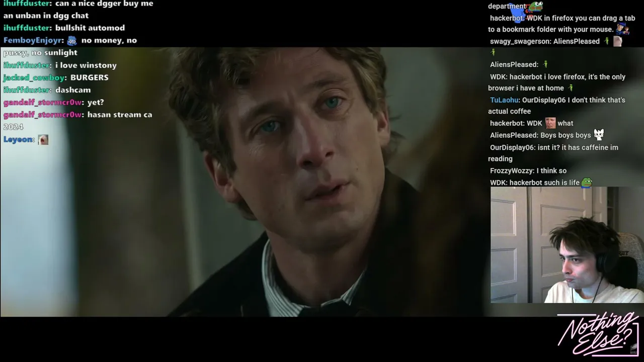The height and width of the screenshot is (362, 644).
Task: Click the message text "I think so"
Action: coord(551,170)
